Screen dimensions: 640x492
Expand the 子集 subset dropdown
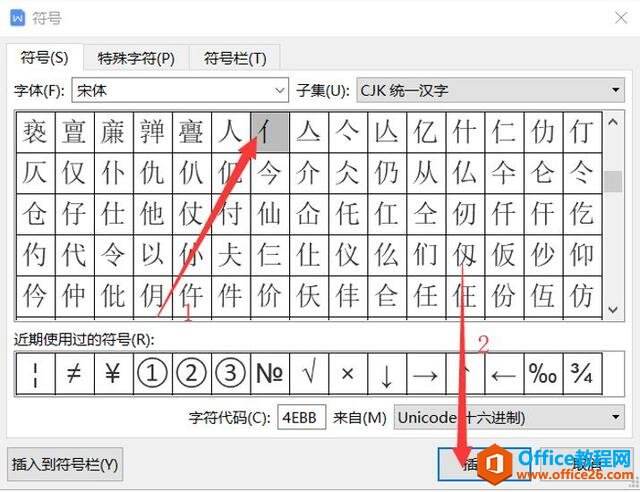[x=490, y=90]
